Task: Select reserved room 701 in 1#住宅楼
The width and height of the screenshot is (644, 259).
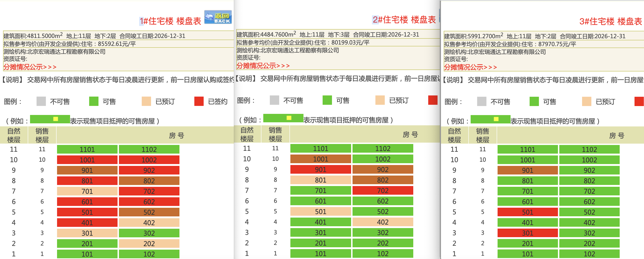Action: click(x=87, y=191)
